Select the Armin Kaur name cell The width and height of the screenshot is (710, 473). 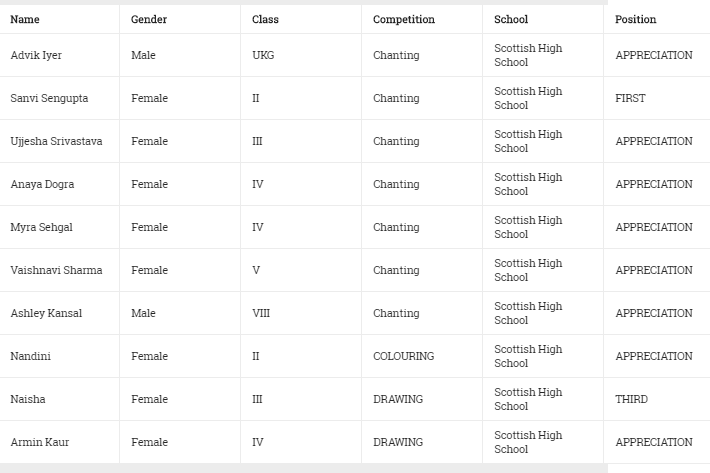point(40,443)
